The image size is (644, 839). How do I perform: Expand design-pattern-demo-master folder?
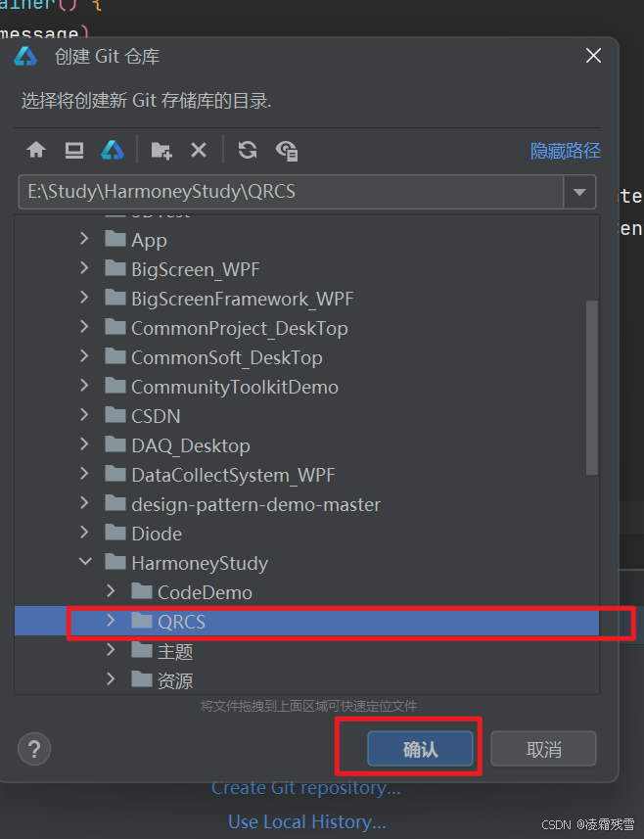[x=84, y=503]
